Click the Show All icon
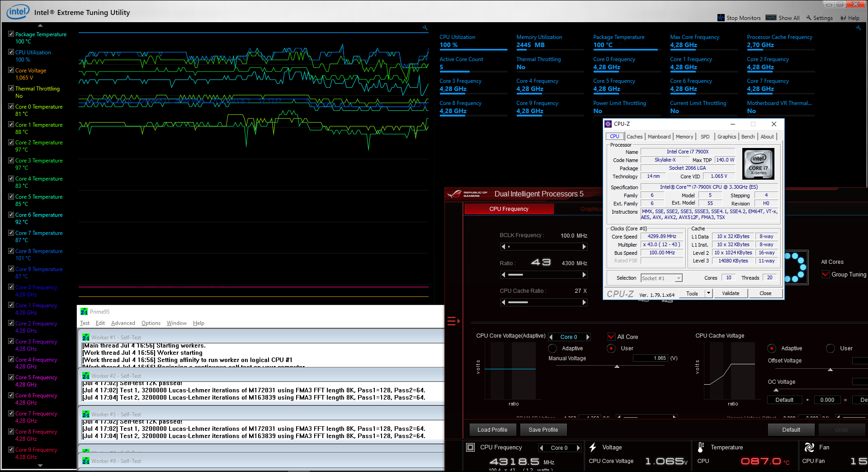Viewport: 868px width, 472px height. (771, 18)
